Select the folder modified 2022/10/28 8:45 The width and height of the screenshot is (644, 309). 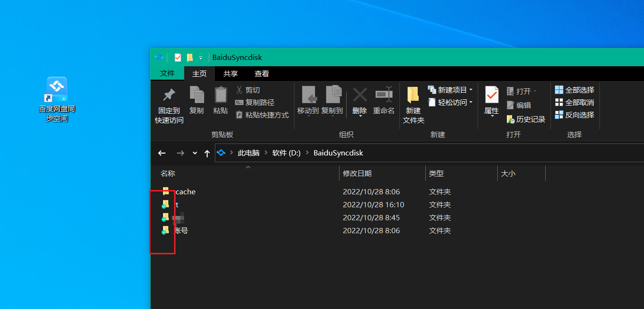[173, 217]
